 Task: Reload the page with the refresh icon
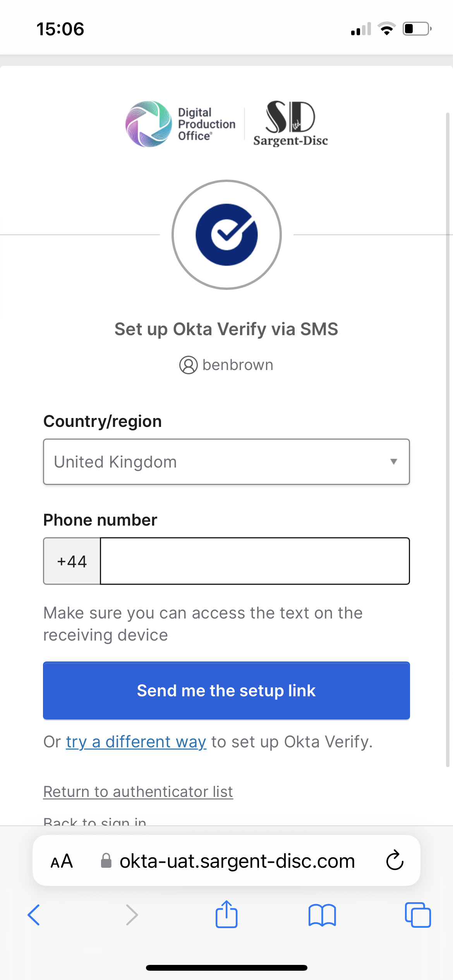[x=395, y=860]
